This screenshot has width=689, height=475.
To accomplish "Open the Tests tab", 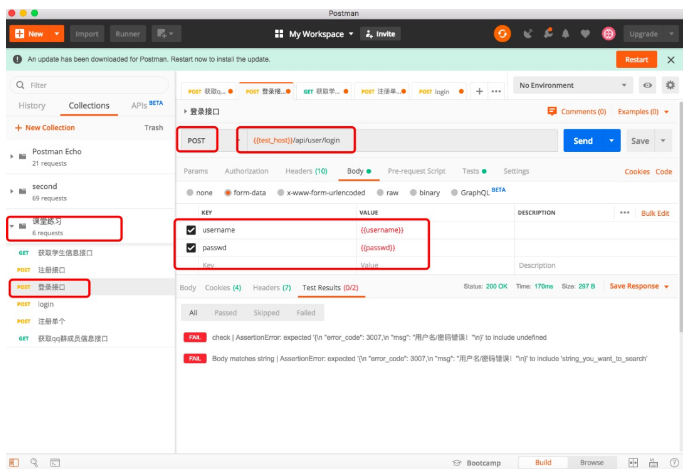I will (474, 171).
